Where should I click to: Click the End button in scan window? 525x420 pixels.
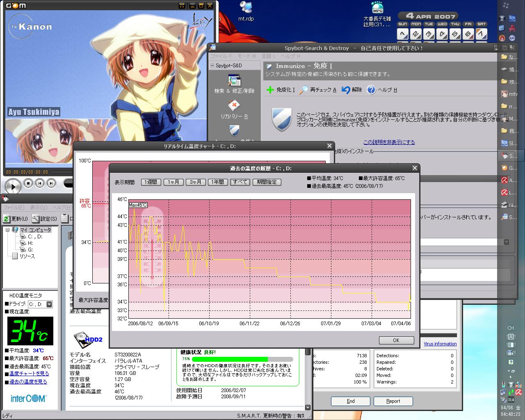click(351, 401)
